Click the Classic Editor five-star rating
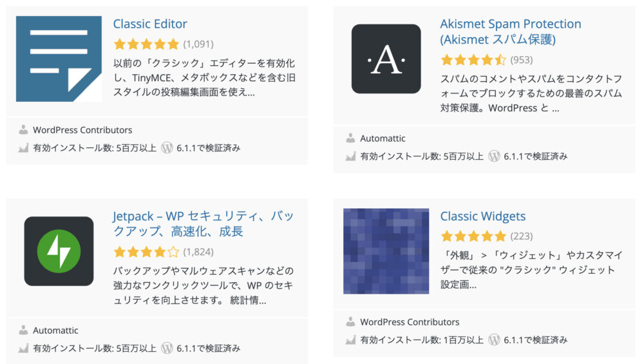The image size is (644, 364). pyautogui.click(x=146, y=44)
